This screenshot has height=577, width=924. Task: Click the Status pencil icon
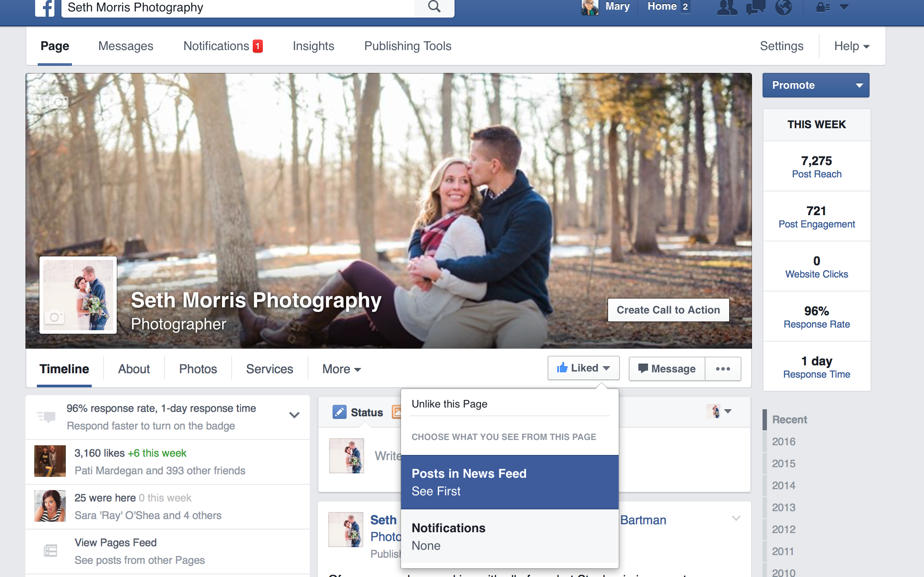point(339,412)
